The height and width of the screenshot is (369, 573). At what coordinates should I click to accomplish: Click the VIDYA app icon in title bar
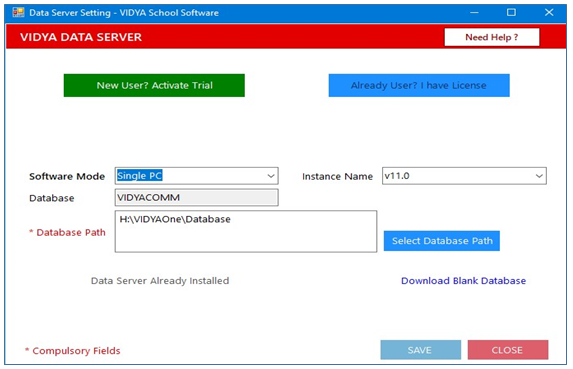tap(18, 12)
